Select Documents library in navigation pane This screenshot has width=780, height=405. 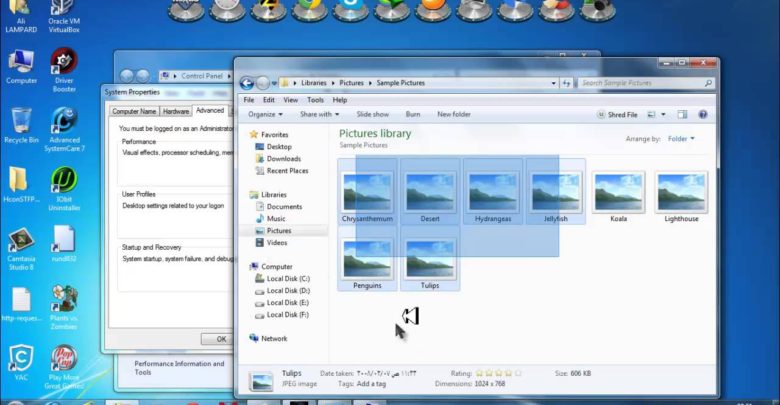tap(279, 206)
